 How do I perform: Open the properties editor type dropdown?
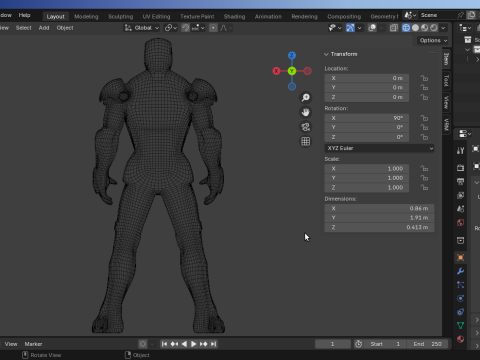[x=465, y=134]
